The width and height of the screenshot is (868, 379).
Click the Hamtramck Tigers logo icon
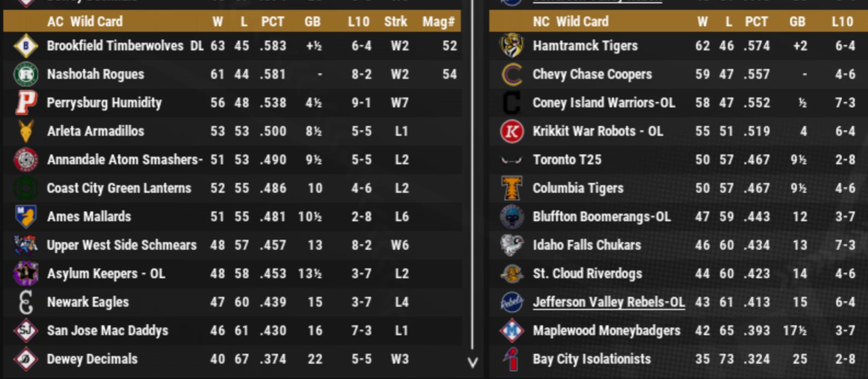tap(511, 46)
